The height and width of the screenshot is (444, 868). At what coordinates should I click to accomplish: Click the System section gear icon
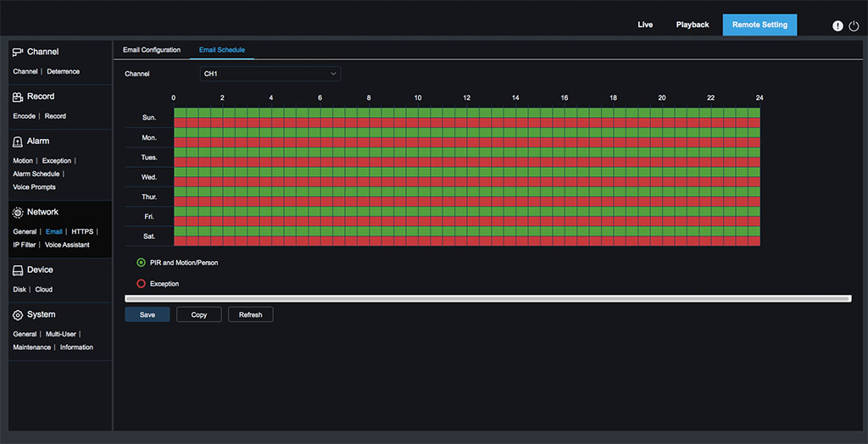[x=18, y=315]
